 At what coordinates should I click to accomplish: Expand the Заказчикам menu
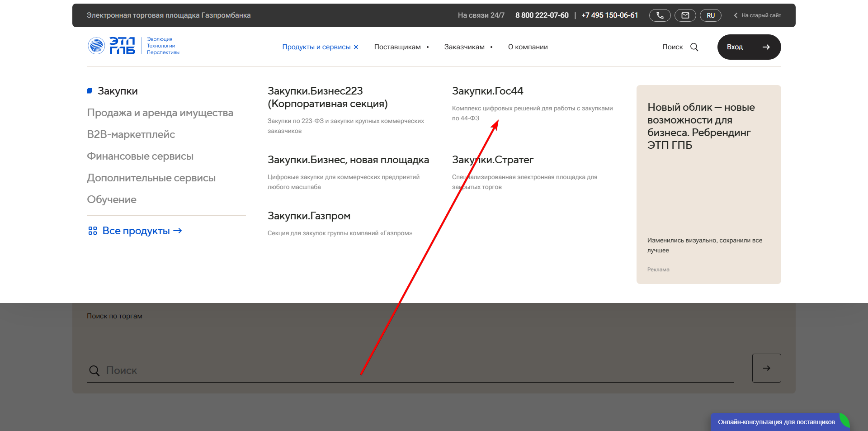click(x=468, y=47)
